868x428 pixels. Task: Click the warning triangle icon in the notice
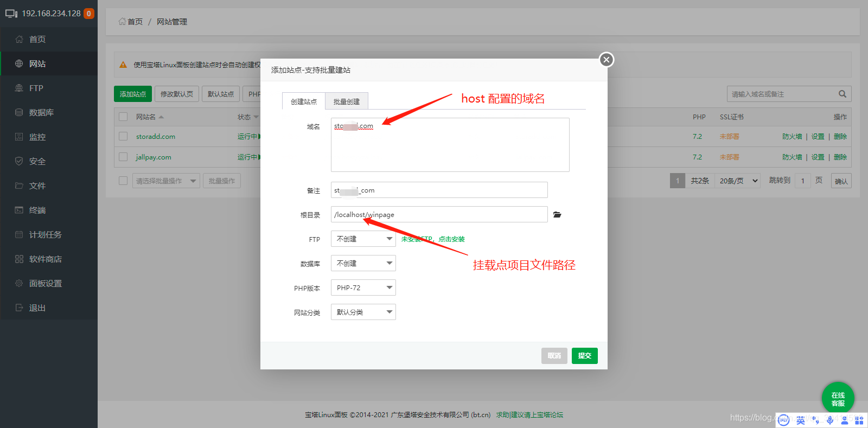coord(123,65)
